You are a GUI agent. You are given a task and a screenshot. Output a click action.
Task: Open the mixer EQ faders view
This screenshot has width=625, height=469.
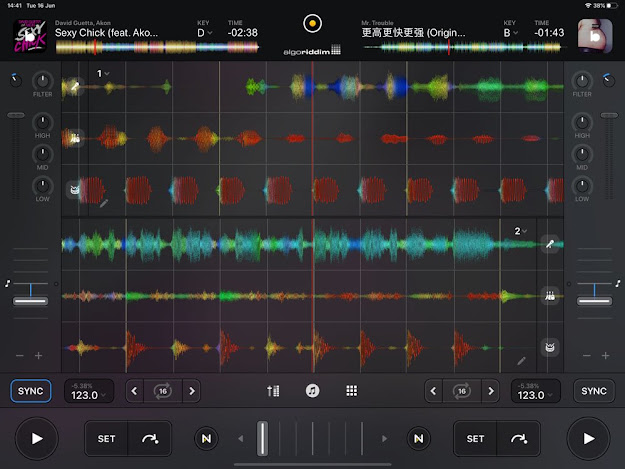coord(273,391)
